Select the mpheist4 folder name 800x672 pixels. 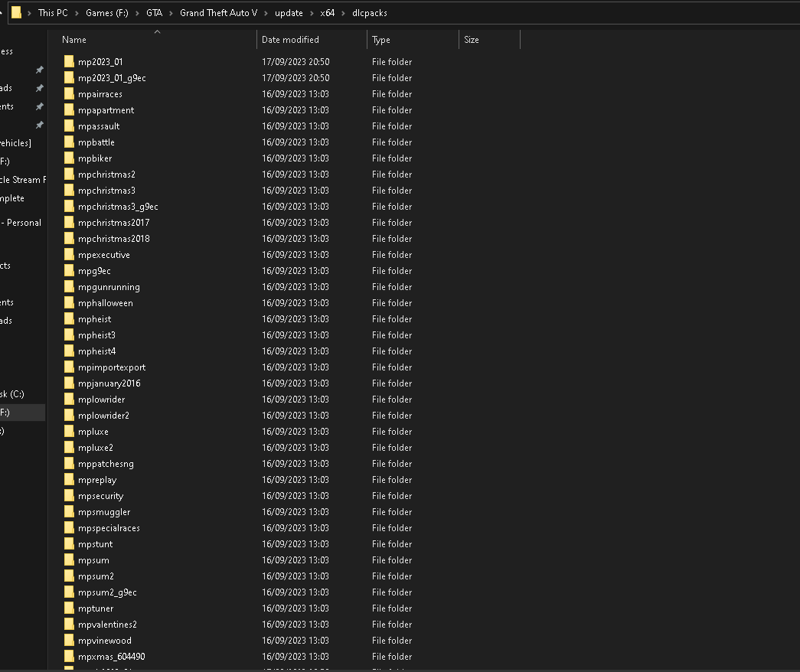pyautogui.click(x=97, y=351)
